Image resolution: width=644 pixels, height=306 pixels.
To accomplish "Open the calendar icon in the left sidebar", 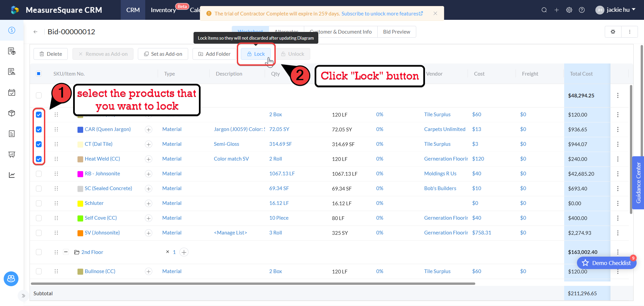I will point(12,93).
